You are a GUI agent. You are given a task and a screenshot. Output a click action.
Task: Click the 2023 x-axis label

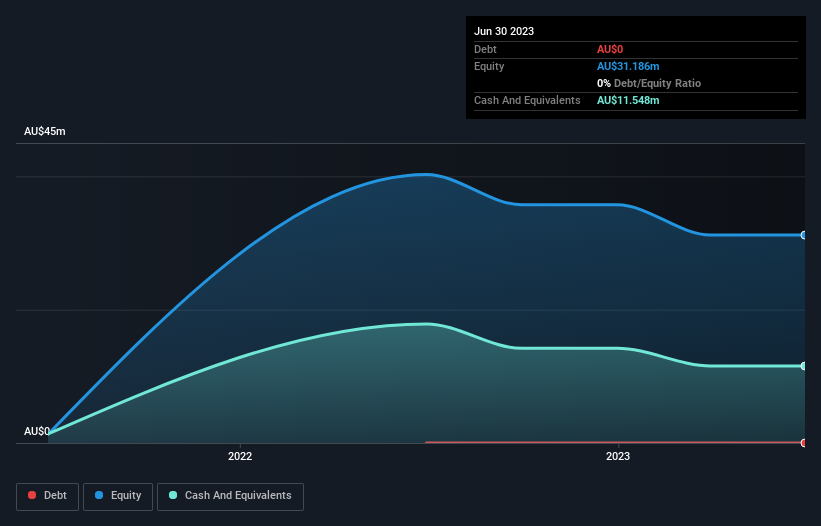618,456
